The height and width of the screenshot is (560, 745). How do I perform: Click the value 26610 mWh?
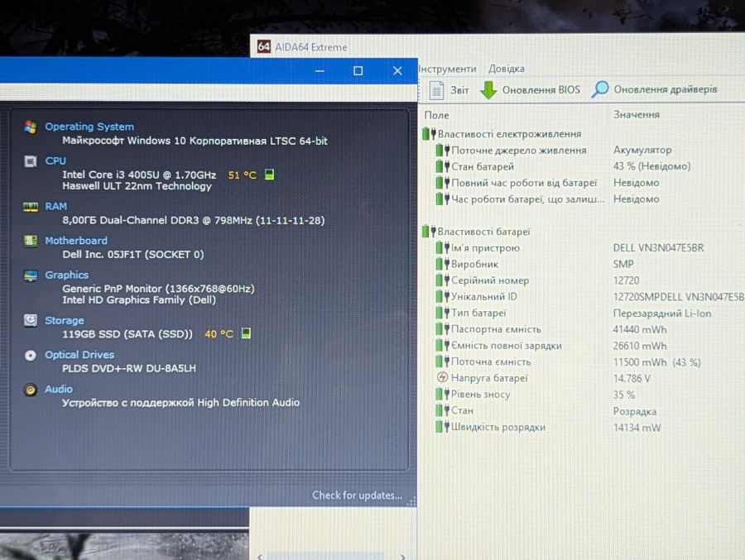[640, 346]
